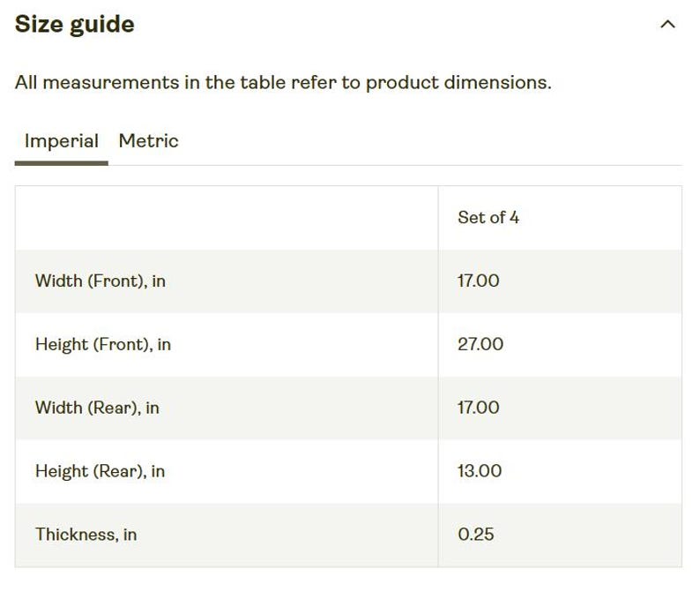Click the underline indicator beneath Imperial tab
The image size is (700, 592).
click(62, 163)
